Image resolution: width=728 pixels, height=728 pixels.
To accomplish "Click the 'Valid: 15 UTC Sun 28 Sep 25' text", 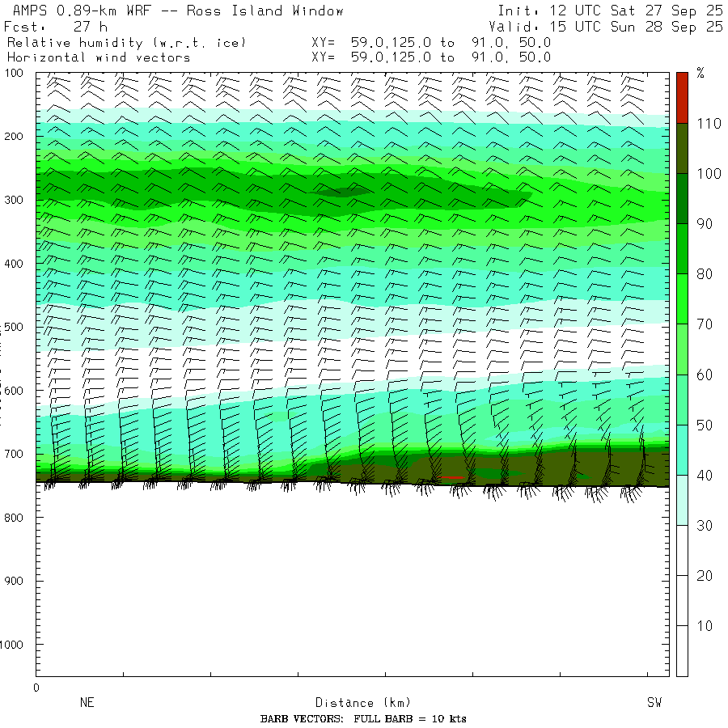I will click(x=605, y=27).
